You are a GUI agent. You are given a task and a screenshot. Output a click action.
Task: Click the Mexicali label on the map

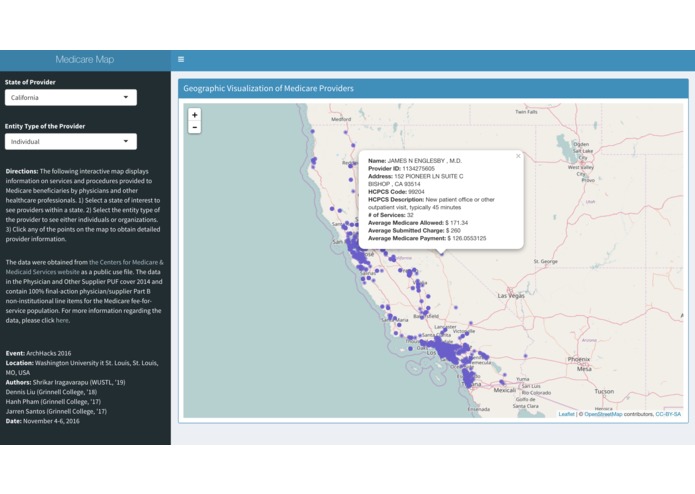tap(504, 390)
